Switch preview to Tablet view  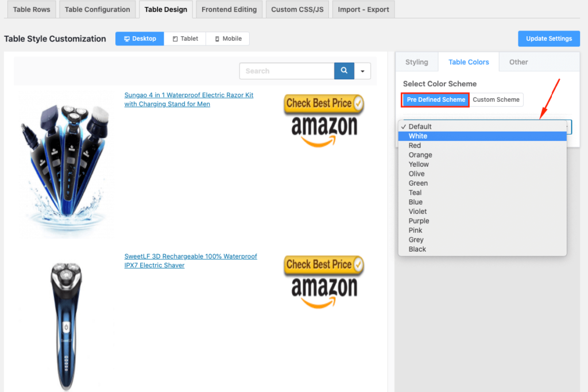[x=185, y=39]
